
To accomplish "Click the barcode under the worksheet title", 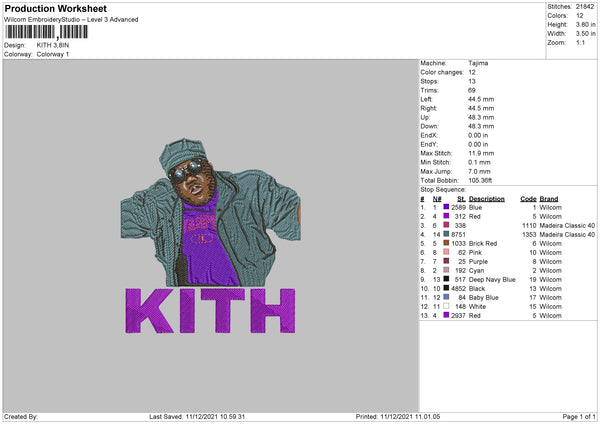I will 45,32.
